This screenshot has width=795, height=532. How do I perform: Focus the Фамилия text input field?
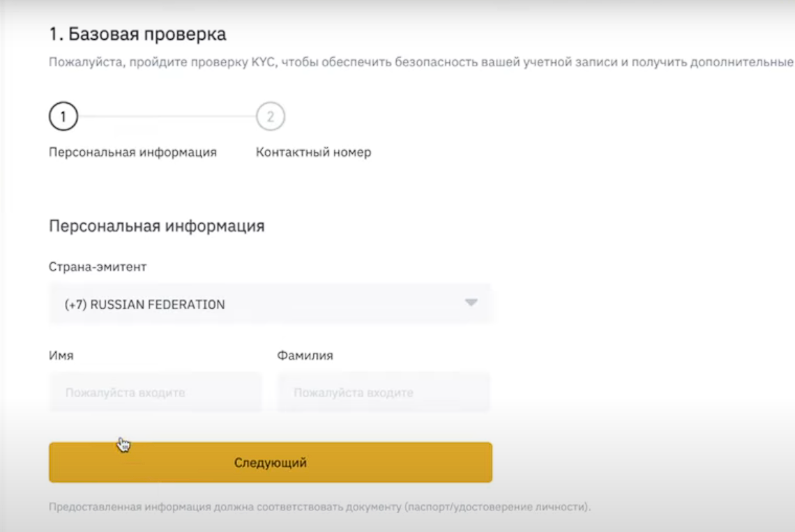point(383,393)
